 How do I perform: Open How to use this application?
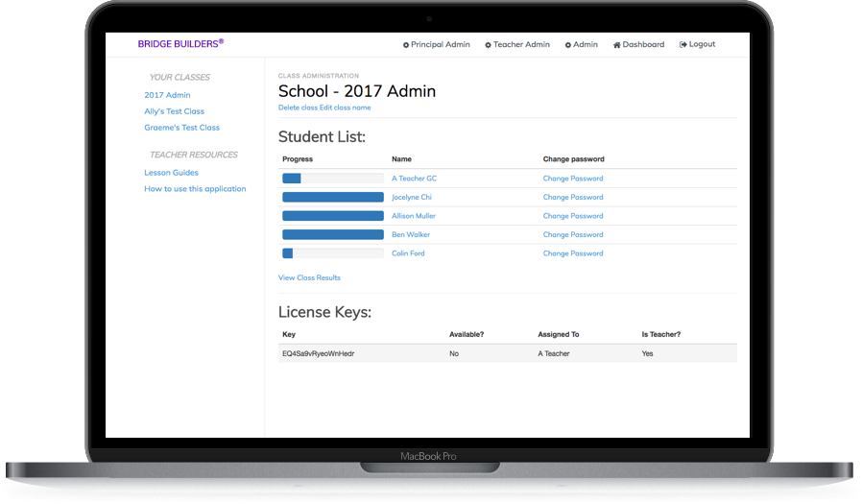click(x=195, y=188)
